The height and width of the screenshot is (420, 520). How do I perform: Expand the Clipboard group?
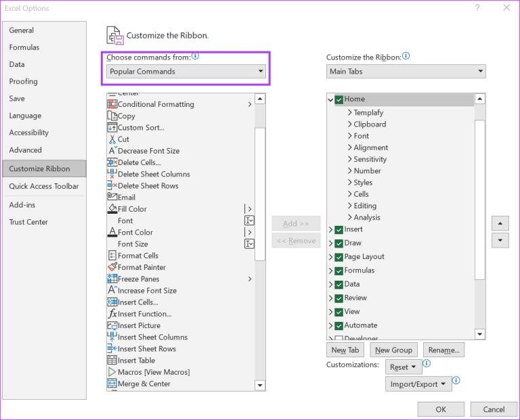tap(349, 124)
